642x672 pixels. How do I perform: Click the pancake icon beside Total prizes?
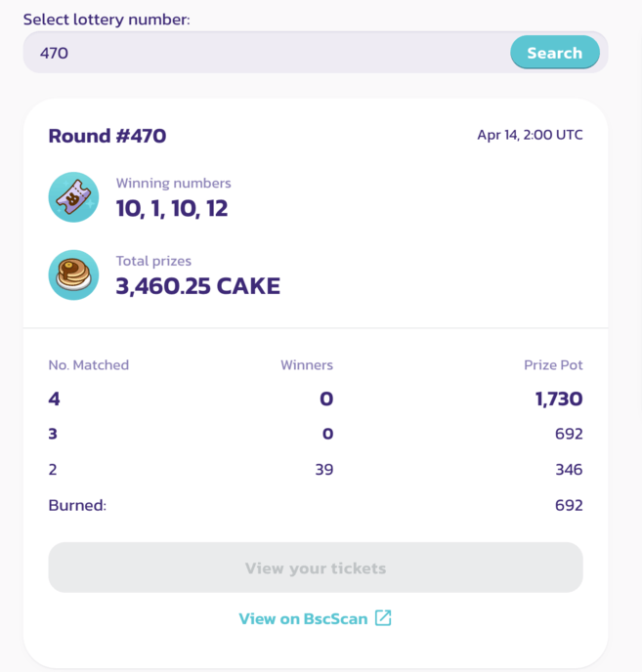(x=73, y=274)
